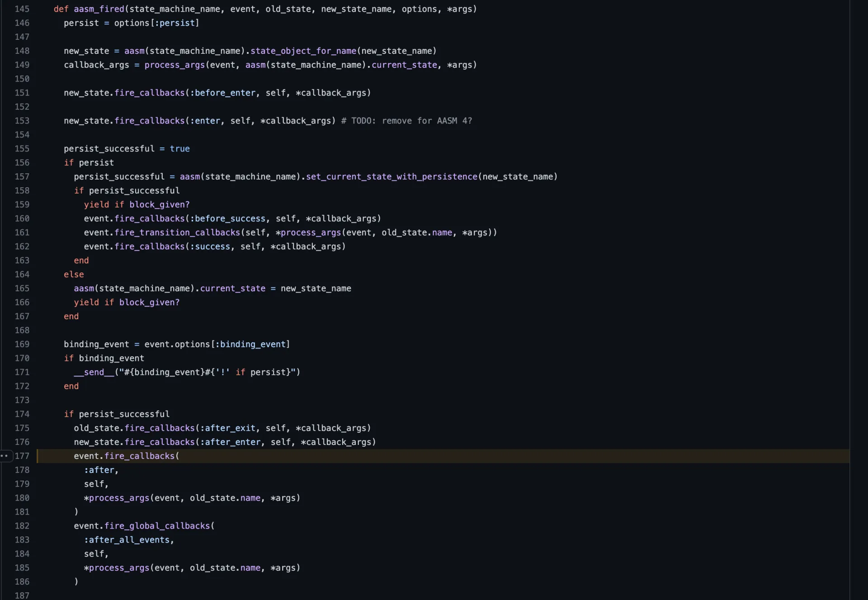Open the line 177 ellipsis actions menu
The height and width of the screenshot is (600, 868).
point(5,456)
